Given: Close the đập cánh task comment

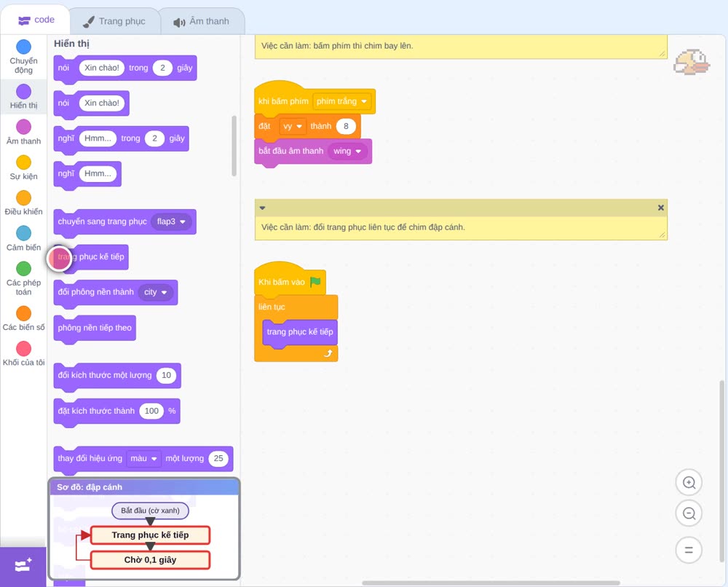Looking at the screenshot, I should pyautogui.click(x=661, y=208).
